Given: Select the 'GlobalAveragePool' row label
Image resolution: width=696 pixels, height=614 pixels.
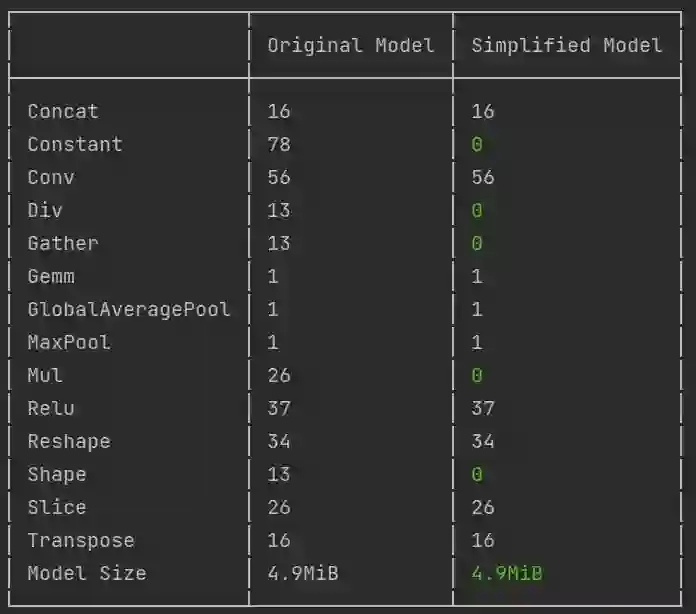Looking at the screenshot, I should point(129,309).
